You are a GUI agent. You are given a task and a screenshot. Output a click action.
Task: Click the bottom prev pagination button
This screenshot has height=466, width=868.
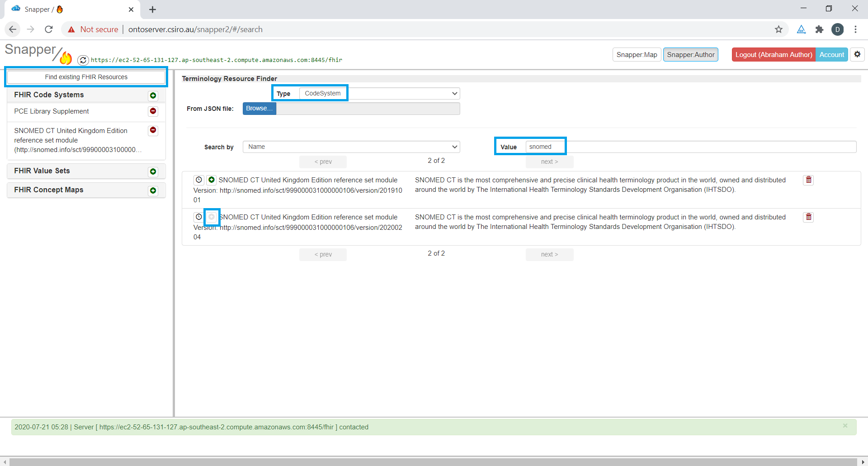(x=323, y=255)
